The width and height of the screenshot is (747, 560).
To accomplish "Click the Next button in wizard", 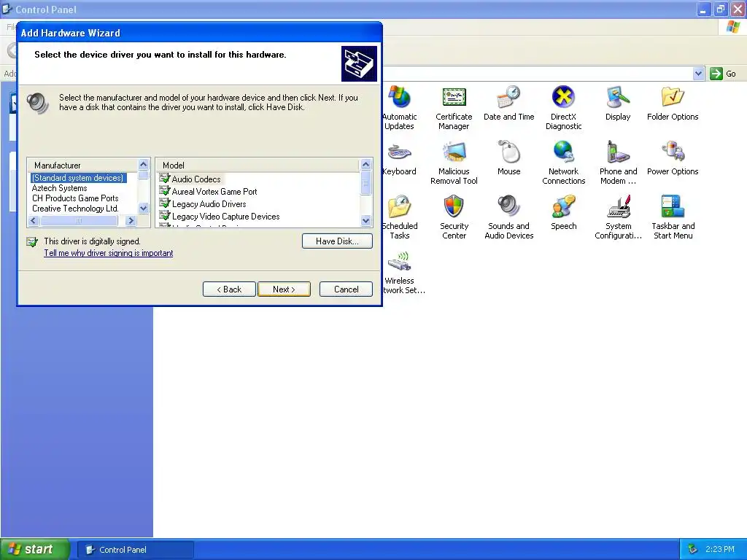I will [284, 289].
